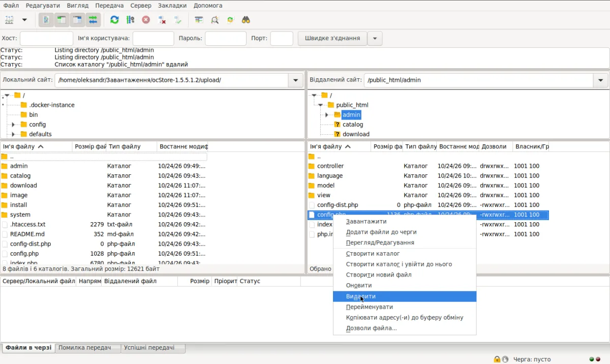Select .htaccess.txt in the local file list
The image size is (610, 364).
(104, 225)
